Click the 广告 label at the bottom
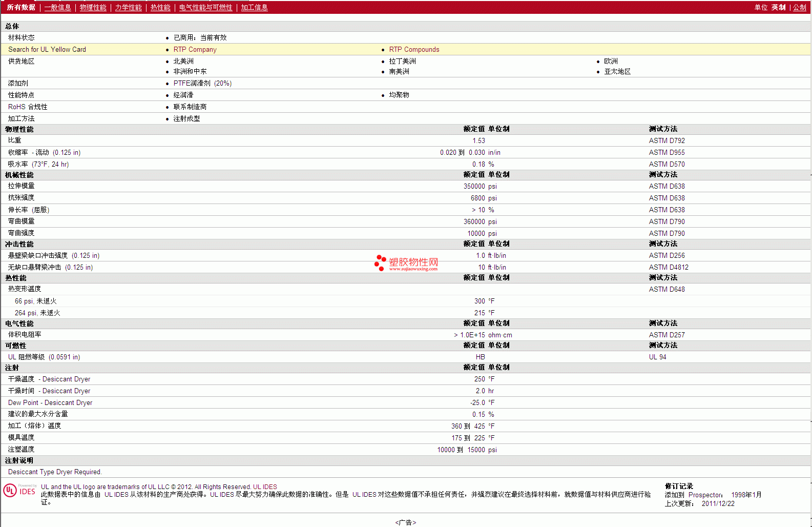 coord(406,522)
